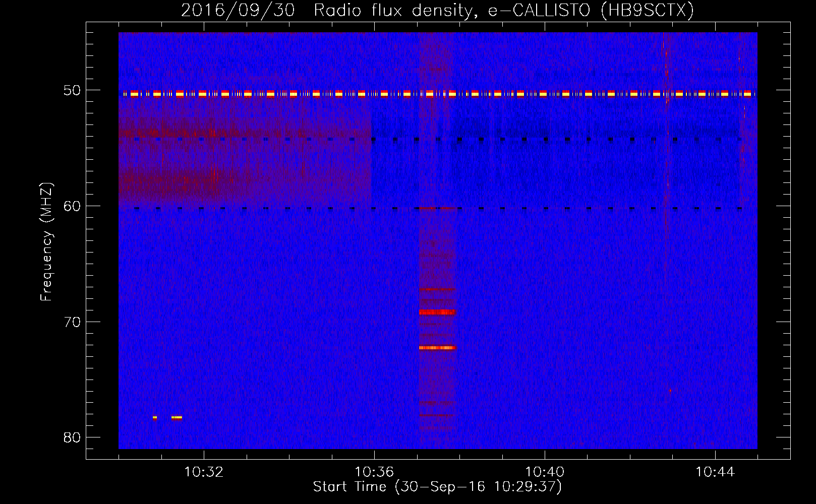Click the 70 frequency tick label
This screenshot has height=504, width=816.
click(x=72, y=322)
